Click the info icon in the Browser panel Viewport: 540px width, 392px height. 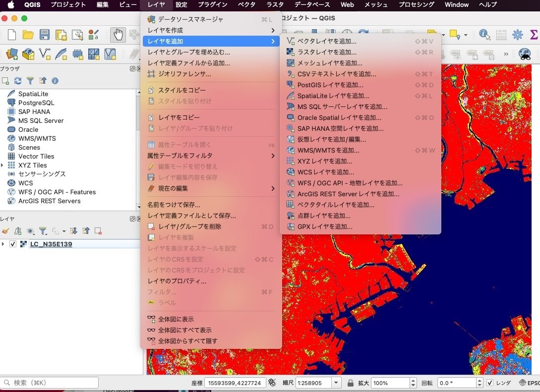click(x=55, y=81)
